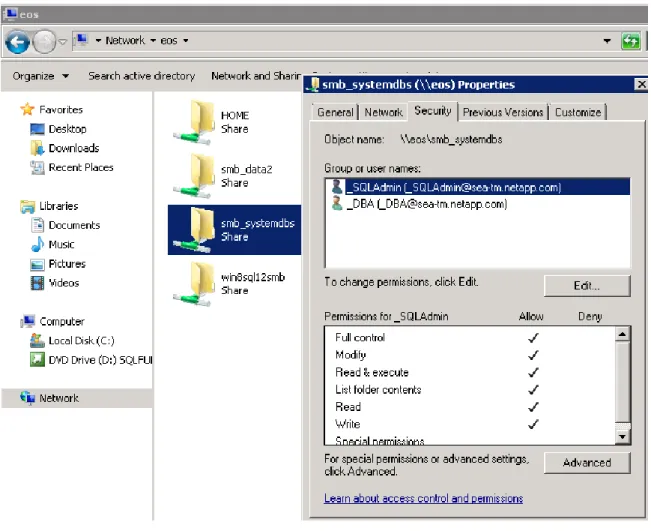Open the recent pages dropdown beside the Forward button
Screen dimensions: 651x531
[62, 42]
